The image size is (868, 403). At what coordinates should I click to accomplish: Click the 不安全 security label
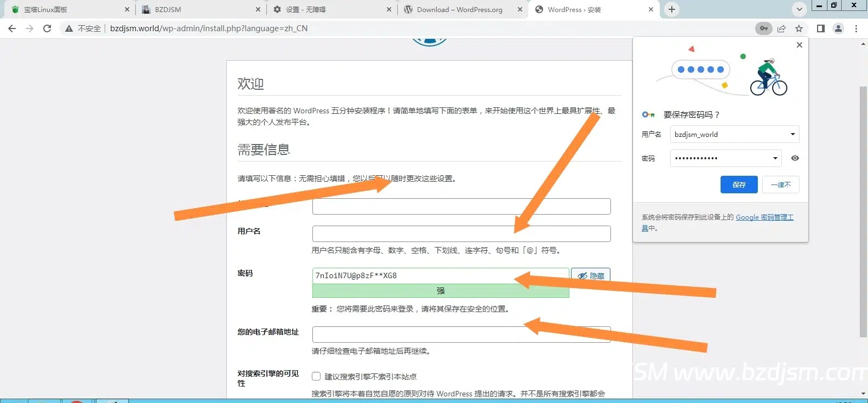(x=89, y=28)
